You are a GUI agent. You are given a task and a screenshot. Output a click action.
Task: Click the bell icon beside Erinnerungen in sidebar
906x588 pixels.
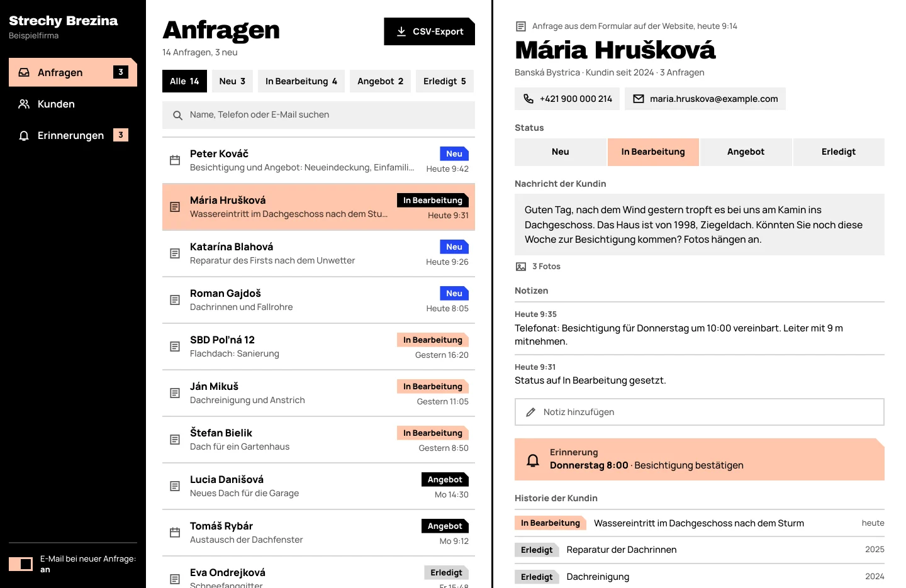click(x=24, y=135)
